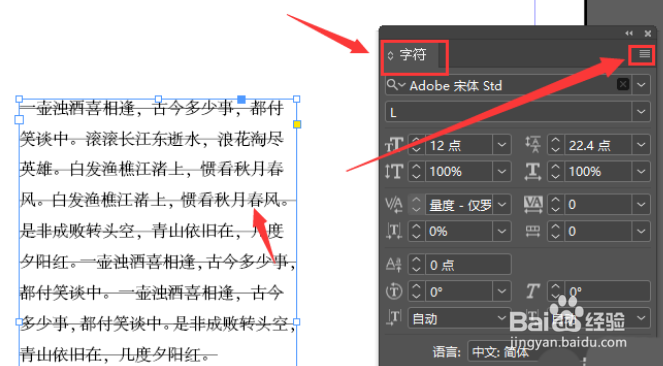Click the leading icon
The width and height of the screenshot is (663, 366).
533,145
